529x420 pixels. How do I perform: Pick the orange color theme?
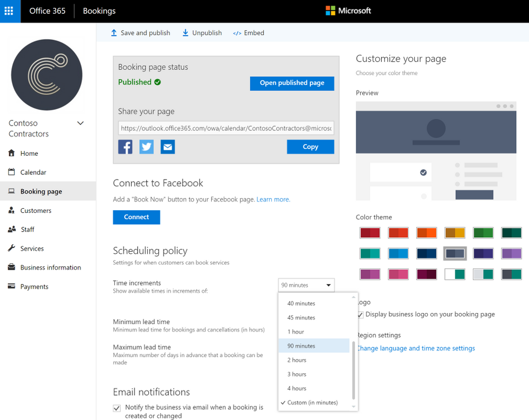(426, 233)
